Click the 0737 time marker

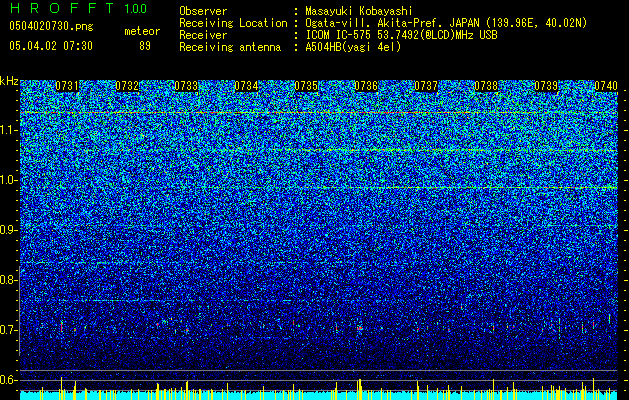click(x=426, y=86)
